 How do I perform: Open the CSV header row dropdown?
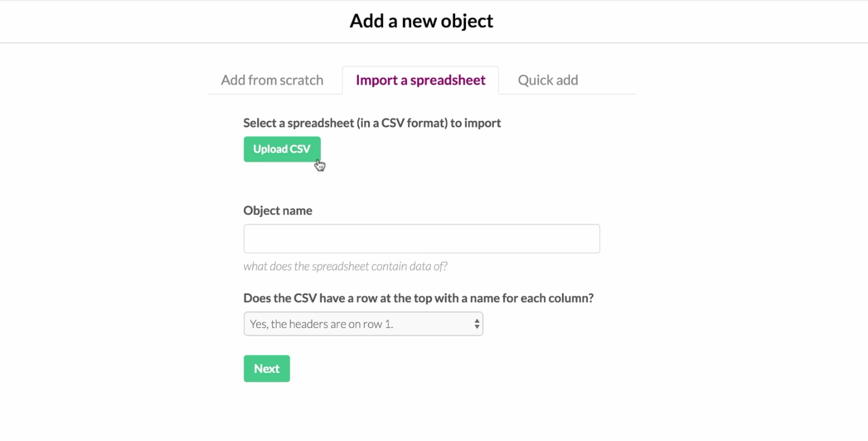362,324
